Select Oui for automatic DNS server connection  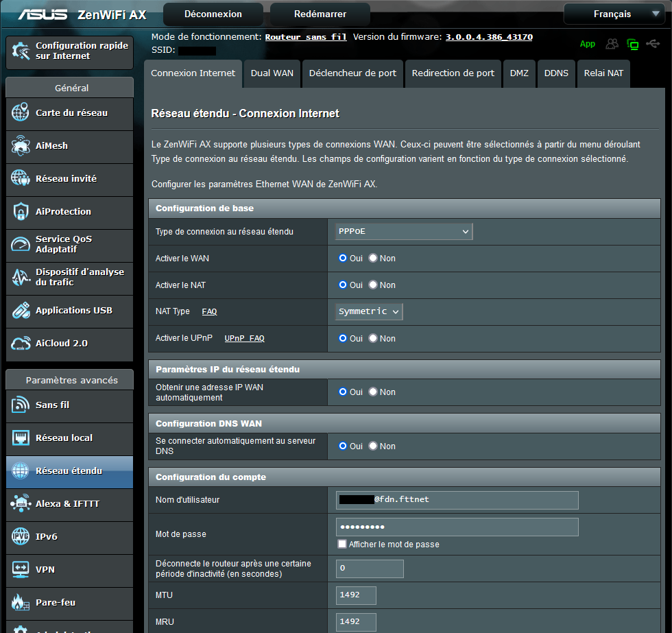(342, 446)
